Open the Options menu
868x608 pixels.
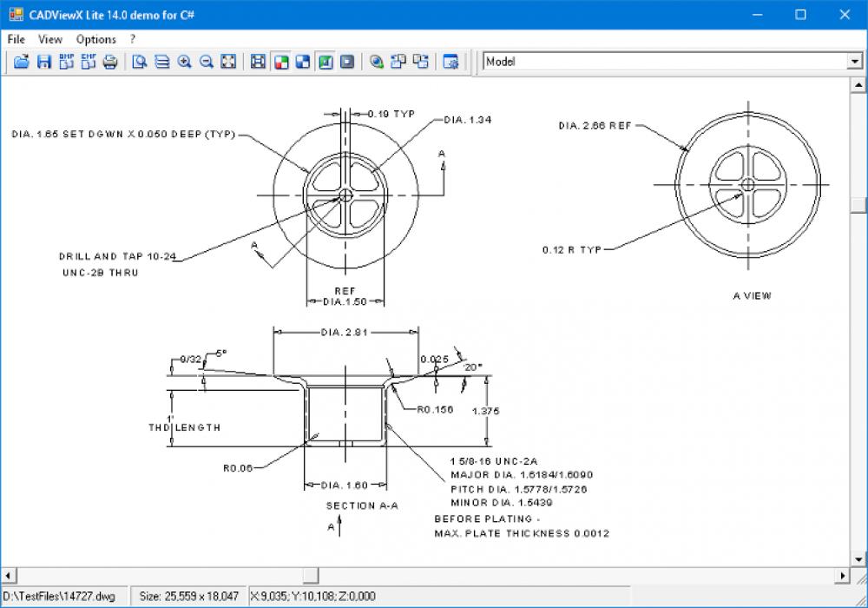coord(95,39)
